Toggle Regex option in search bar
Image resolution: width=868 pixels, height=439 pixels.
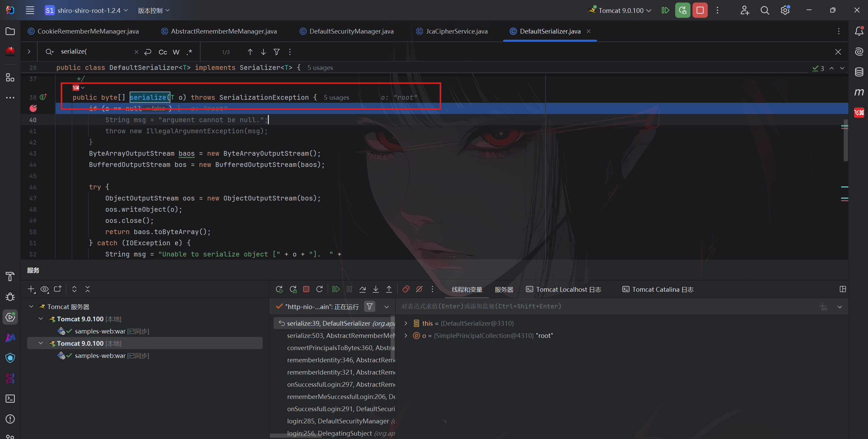(x=189, y=52)
